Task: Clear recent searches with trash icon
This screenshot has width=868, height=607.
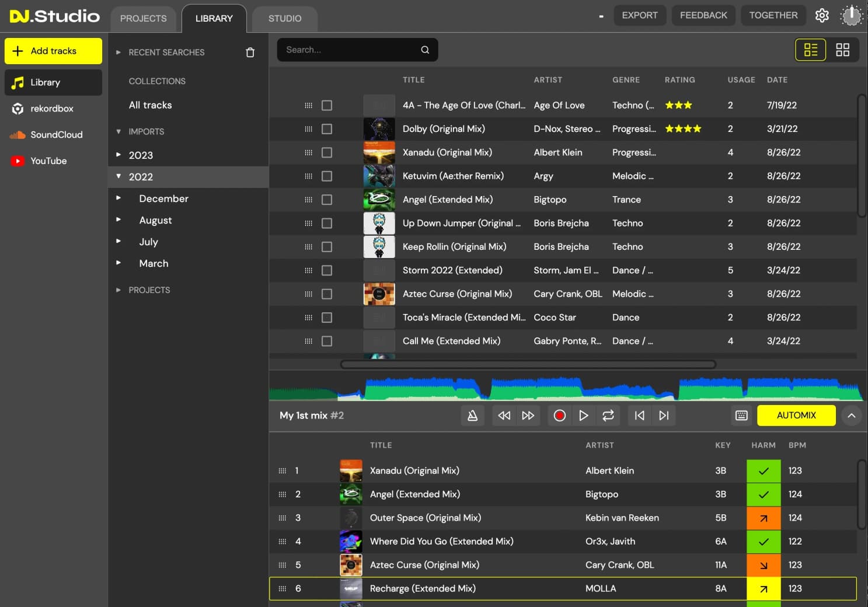Action: 250,53
